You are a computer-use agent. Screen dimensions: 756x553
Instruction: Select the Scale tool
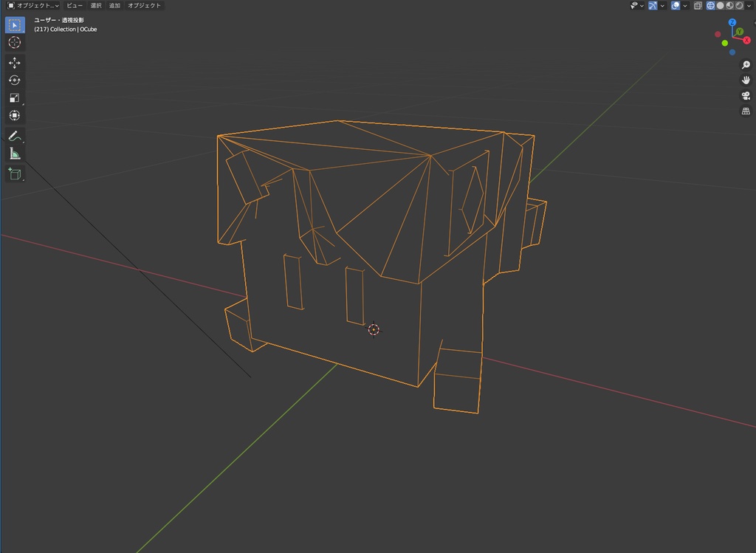coord(15,98)
